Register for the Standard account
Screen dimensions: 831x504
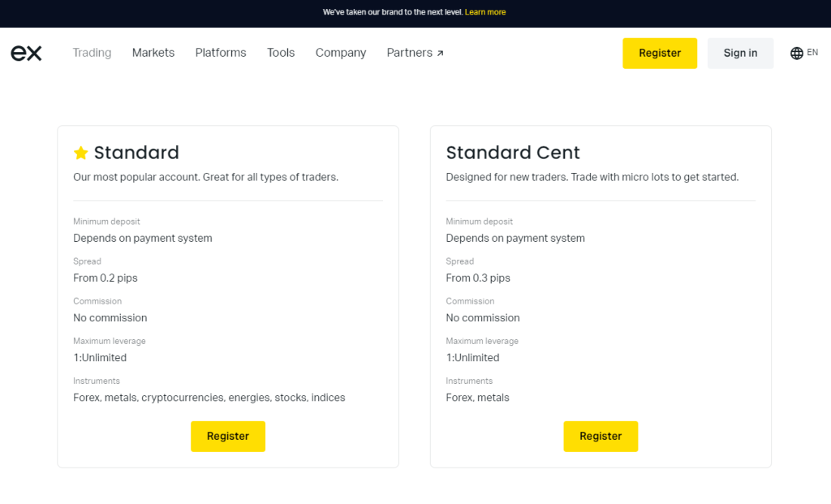[x=228, y=437]
